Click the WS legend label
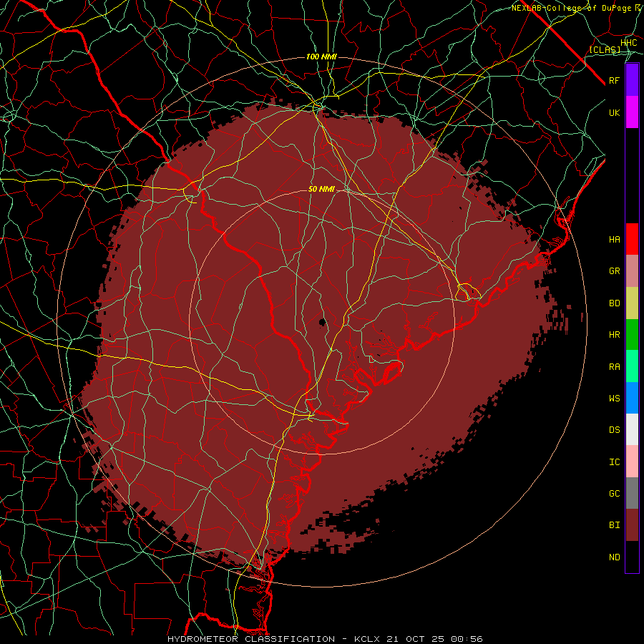644x644 pixels. 614,399
